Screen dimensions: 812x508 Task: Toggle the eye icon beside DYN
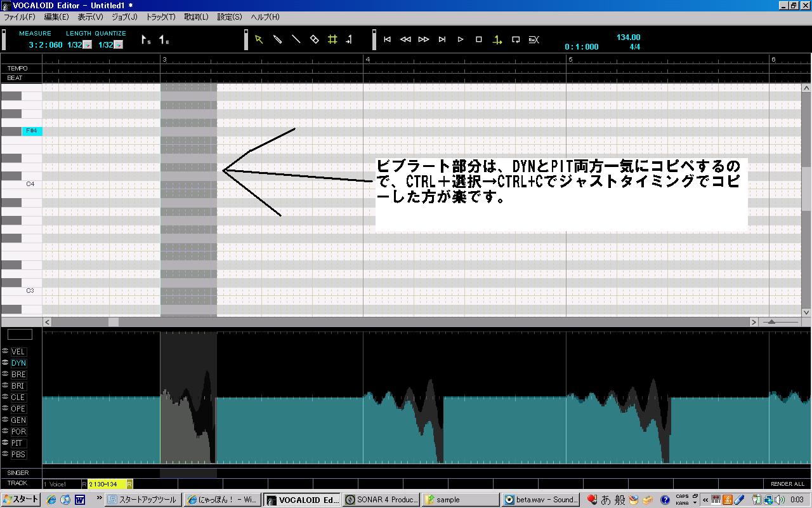click(x=5, y=363)
